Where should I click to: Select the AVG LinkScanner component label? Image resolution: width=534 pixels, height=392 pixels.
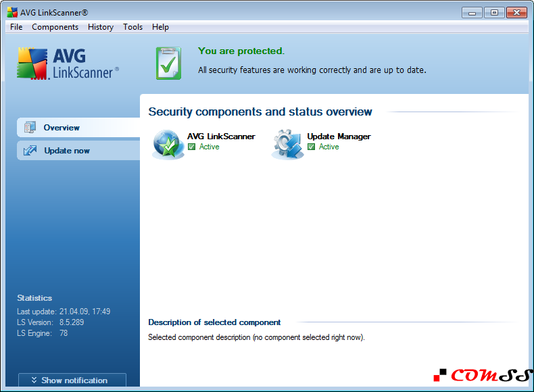(x=221, y=137)
